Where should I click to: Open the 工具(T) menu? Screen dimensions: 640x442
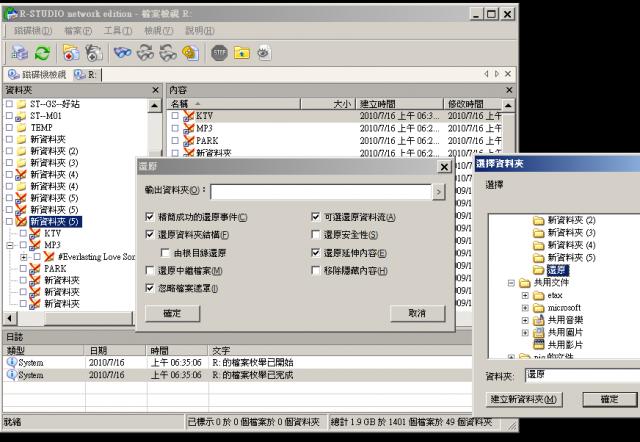coord(118,31)
